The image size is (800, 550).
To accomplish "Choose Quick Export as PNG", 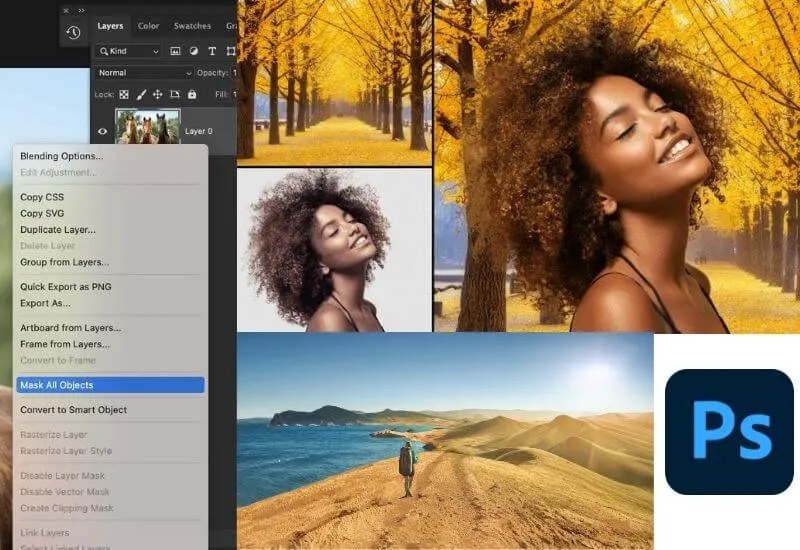I will pos(110,287).
